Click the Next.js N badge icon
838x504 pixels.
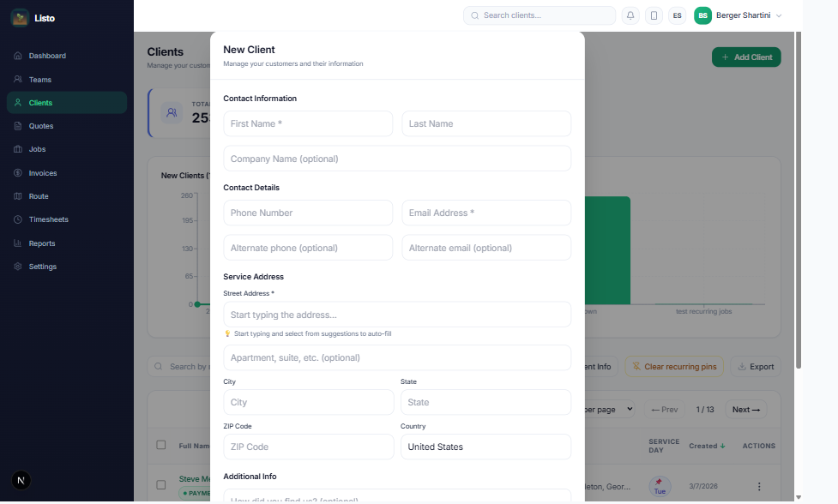(x=21, y=481)
